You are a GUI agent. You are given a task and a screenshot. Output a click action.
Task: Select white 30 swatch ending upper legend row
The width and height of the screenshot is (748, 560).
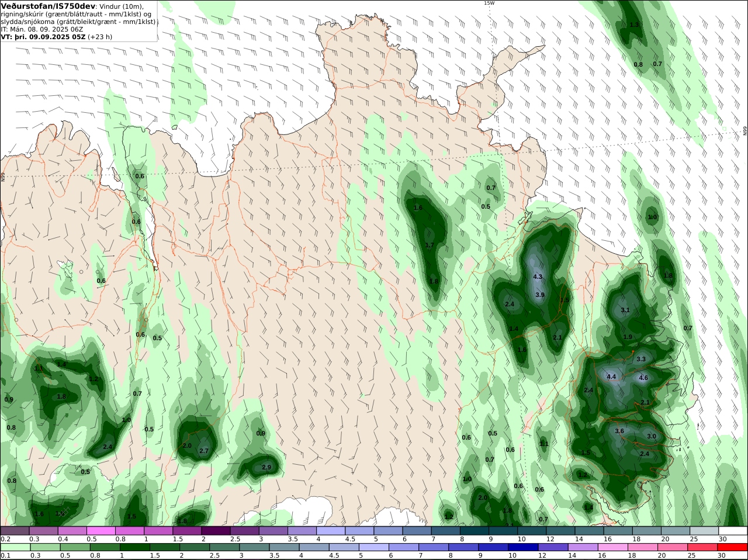[x=733, y=531]
